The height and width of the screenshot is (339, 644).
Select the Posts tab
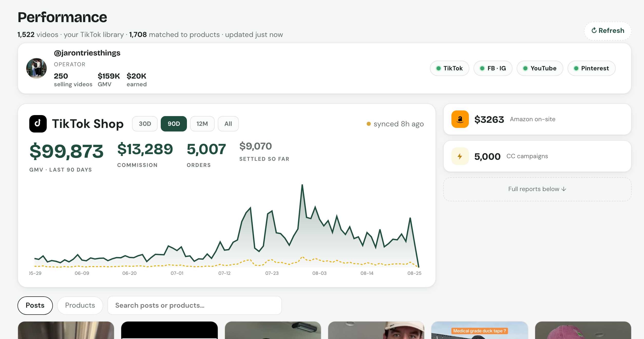[35, 305]
